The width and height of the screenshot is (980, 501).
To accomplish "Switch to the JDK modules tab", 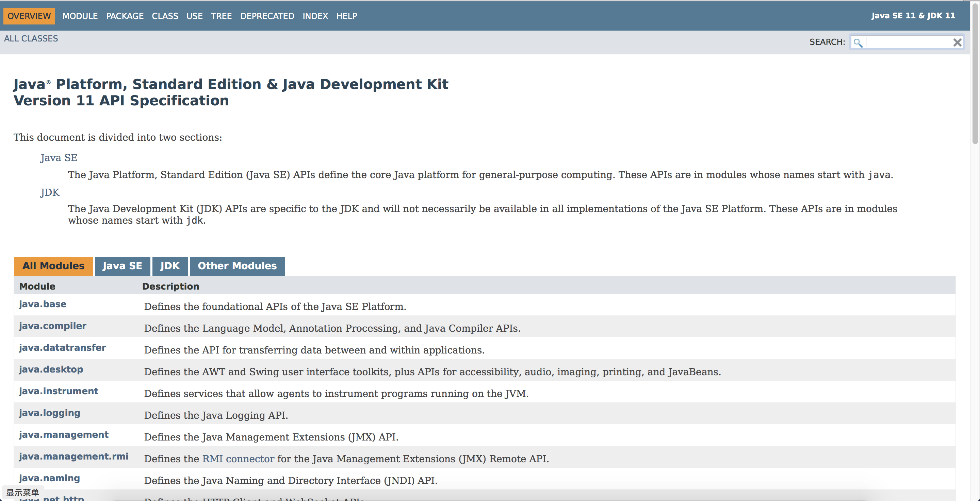I will pos(170,266).
